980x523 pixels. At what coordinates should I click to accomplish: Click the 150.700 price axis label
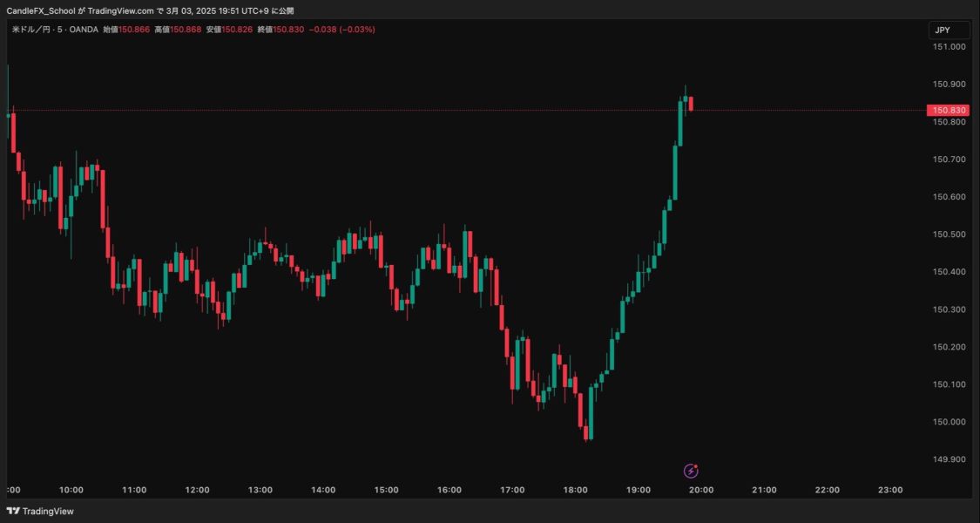tap(949, 160)
